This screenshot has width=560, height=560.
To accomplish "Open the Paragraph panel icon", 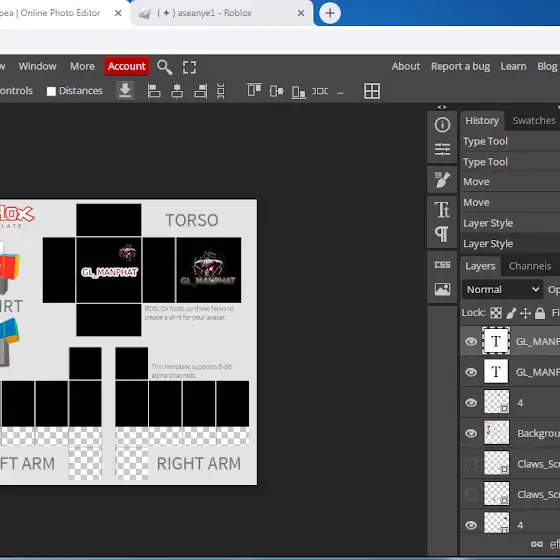I will tap(442, 234).
